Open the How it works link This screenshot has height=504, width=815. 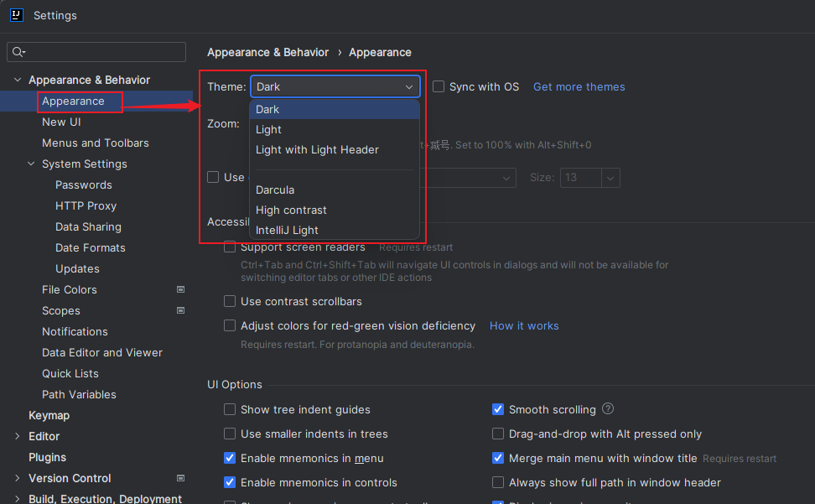[x=524, y=325]
